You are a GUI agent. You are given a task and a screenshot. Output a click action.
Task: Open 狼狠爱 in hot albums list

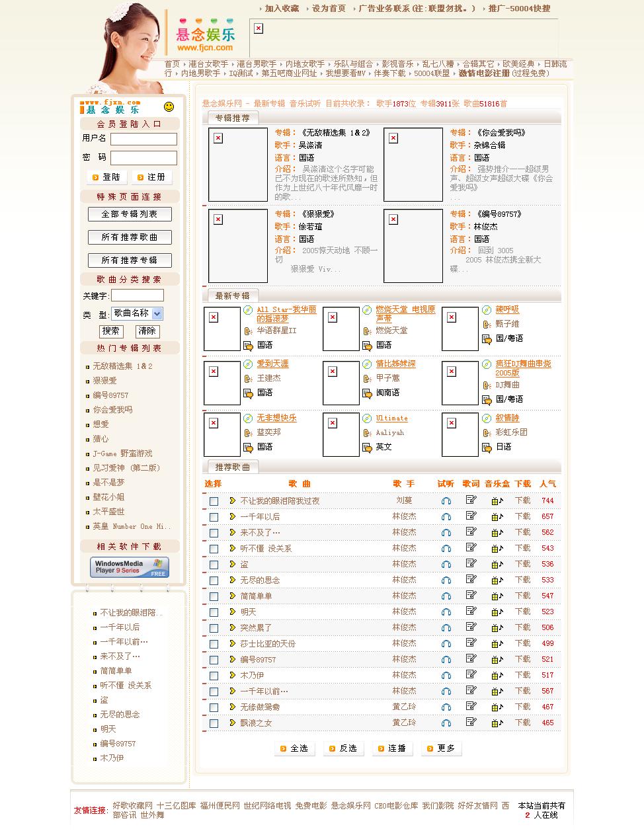tap(104, 381)
